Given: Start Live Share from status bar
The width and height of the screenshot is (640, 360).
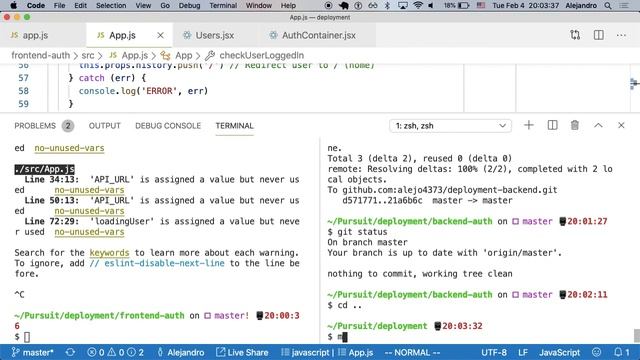Looking at the screenshot, I should 242,352.
